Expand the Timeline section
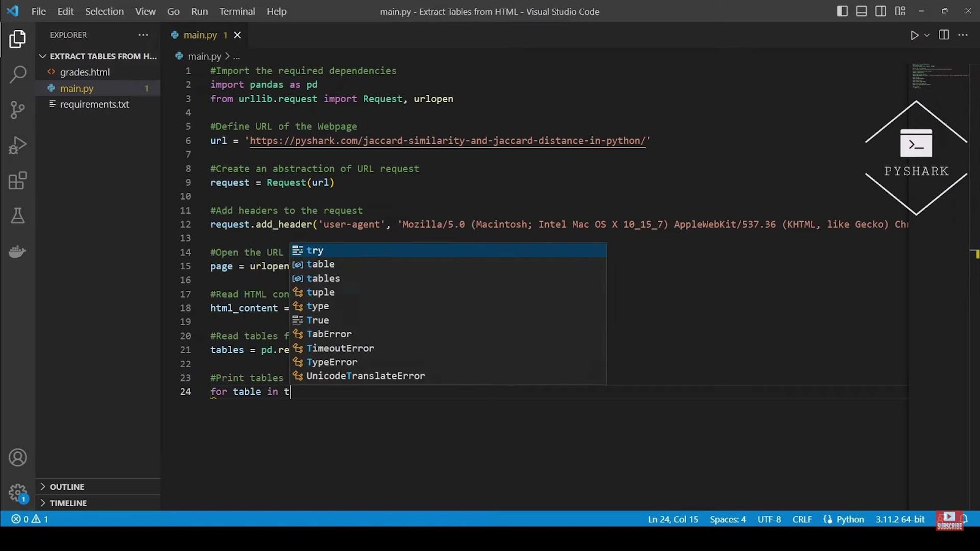The width and height of the screenshot is (980, 551). coord(67,503)
